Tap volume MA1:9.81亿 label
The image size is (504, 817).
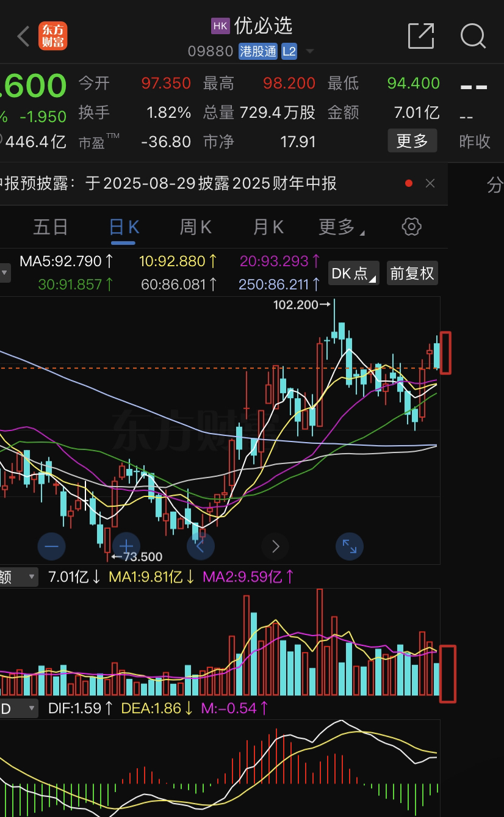tap(152, 576)
